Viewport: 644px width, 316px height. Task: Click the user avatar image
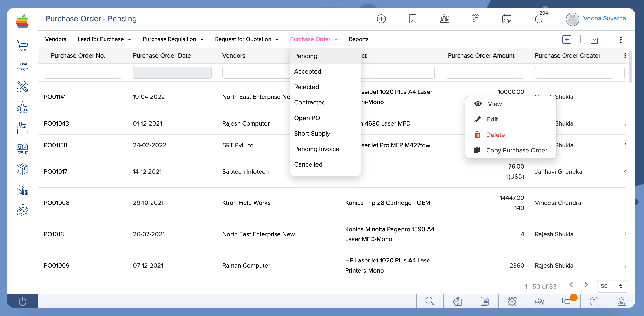coord(572,19)
